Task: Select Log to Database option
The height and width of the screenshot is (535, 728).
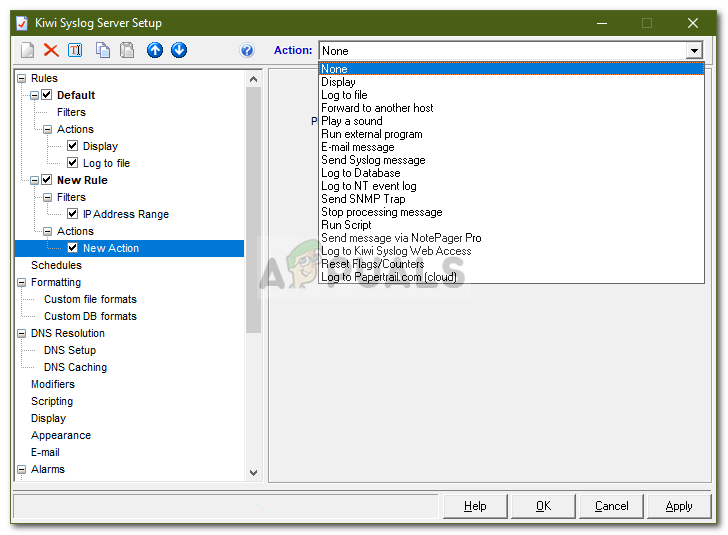Action: [x=511, y=173]
